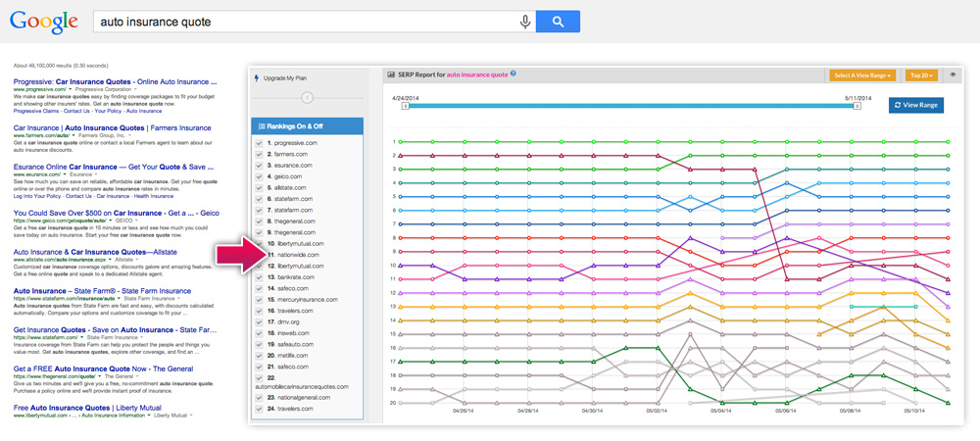This screenshot has height=441, width=980.
Task: Click the 04/26/14 date axis label
Action: click(x=465, y=412)
